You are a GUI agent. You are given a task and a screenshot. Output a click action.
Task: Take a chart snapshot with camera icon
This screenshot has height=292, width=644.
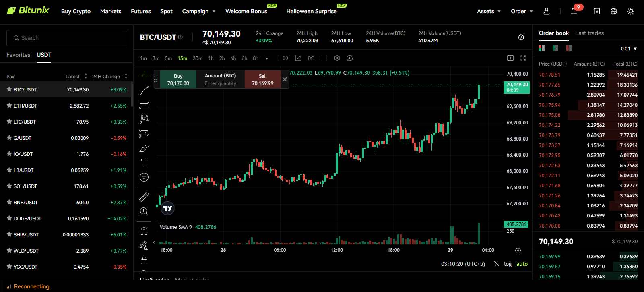[311, 58]
